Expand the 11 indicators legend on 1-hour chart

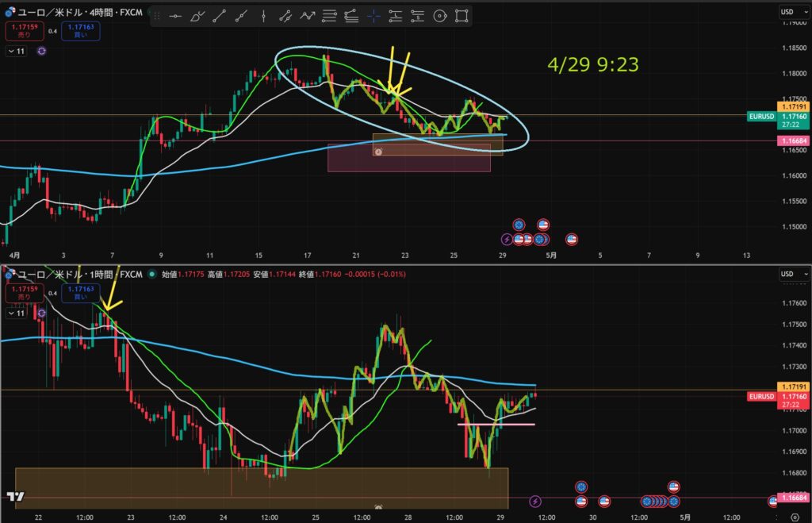pos(16,313)
